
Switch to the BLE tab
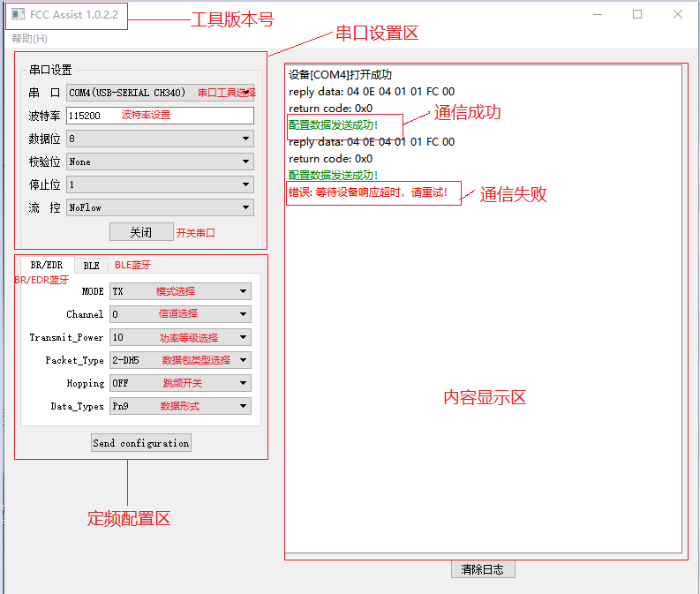tap(92, 266)
